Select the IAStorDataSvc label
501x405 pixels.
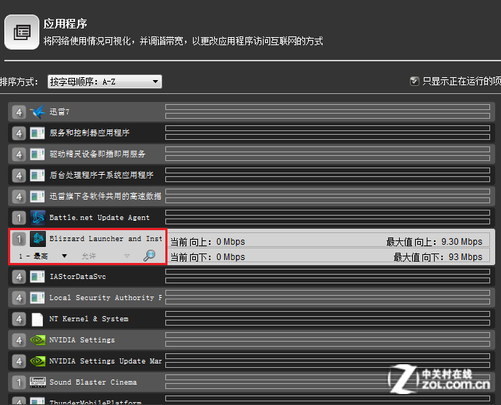[78, 277]
